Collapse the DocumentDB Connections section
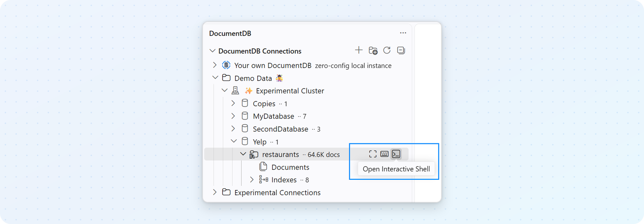This screenshot has height=224, width=644. [x=212, y=51]
